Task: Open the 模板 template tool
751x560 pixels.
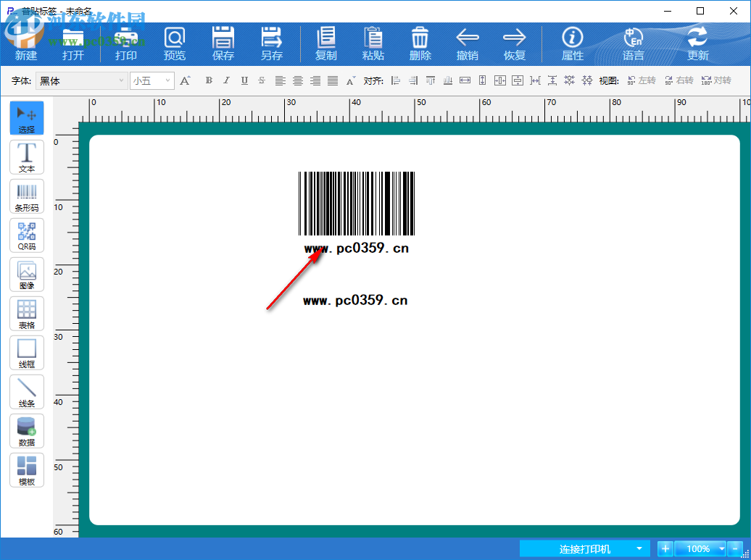Action: [x=27, y=470]
